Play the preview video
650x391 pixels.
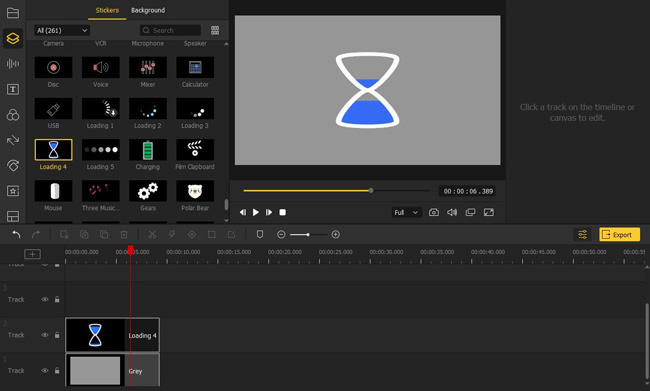[256, 212]
